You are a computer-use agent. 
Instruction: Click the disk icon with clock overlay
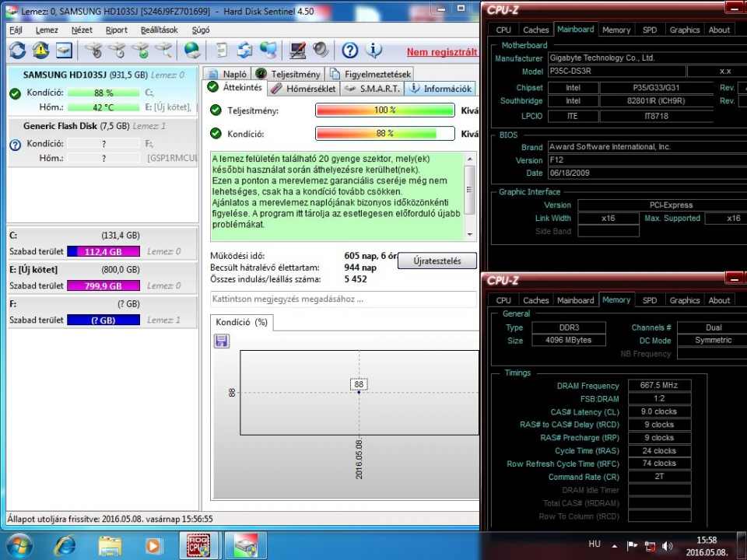(117, 50)
